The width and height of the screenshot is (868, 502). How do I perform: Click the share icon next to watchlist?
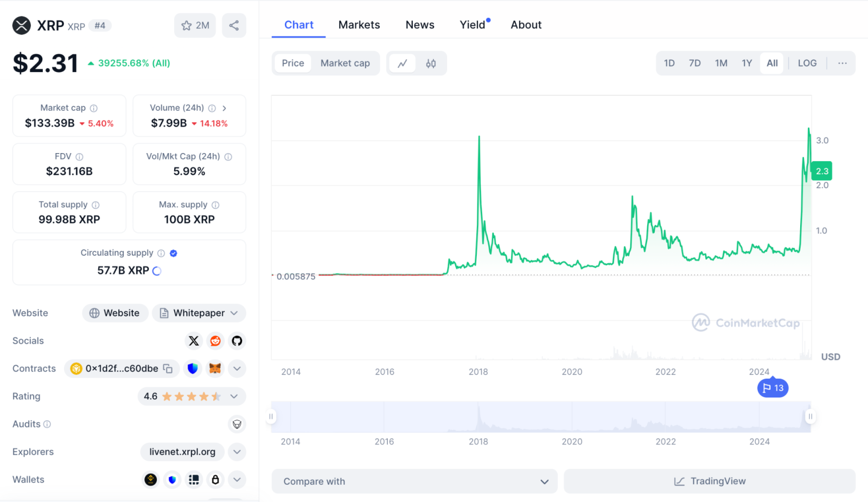pos(234,26)
